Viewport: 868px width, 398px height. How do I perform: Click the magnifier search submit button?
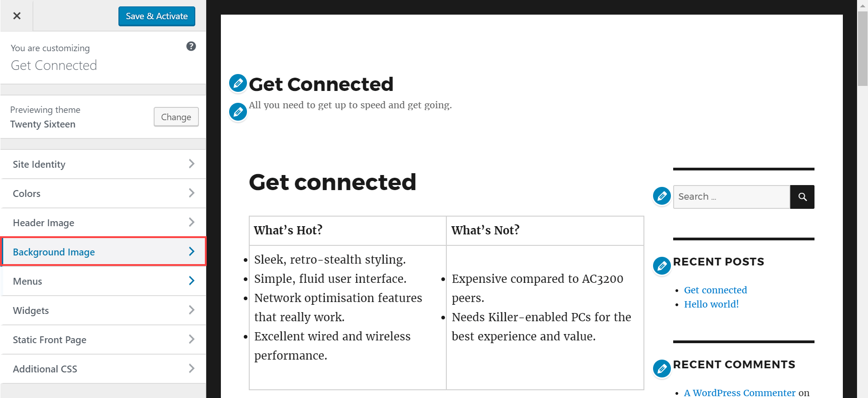[802, 197]
